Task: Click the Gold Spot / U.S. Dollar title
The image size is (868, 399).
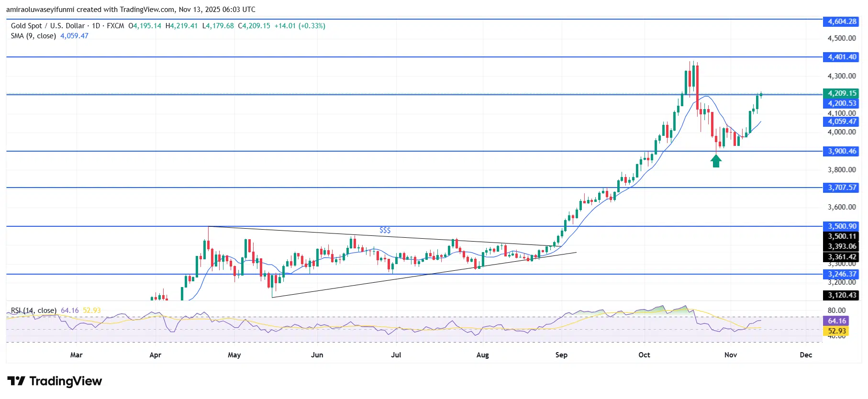Action: click(x=47, y=26)
